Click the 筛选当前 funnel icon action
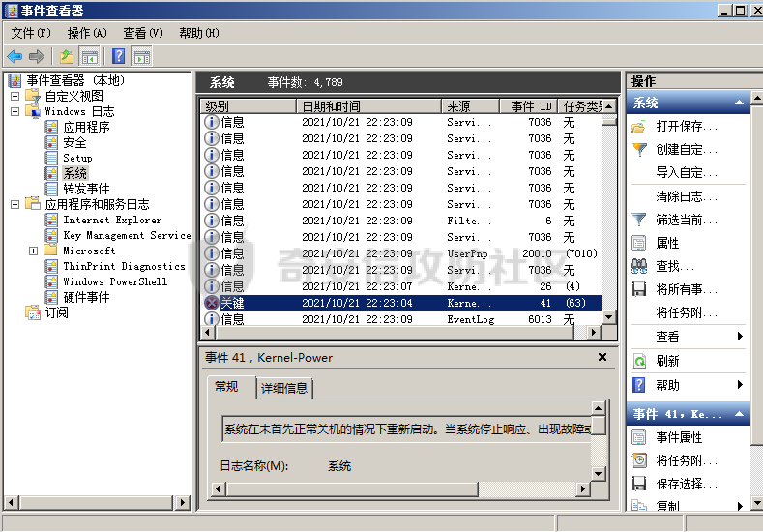 (x=639, y=220)
